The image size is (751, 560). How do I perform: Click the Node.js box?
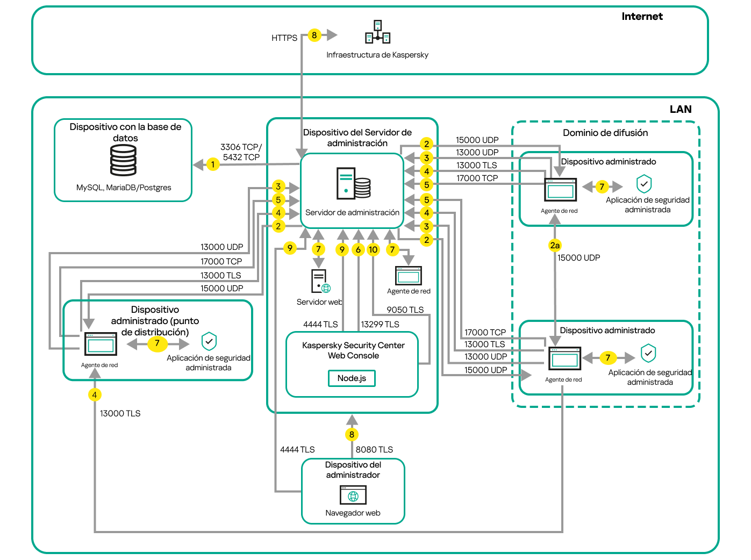[352, 378]
